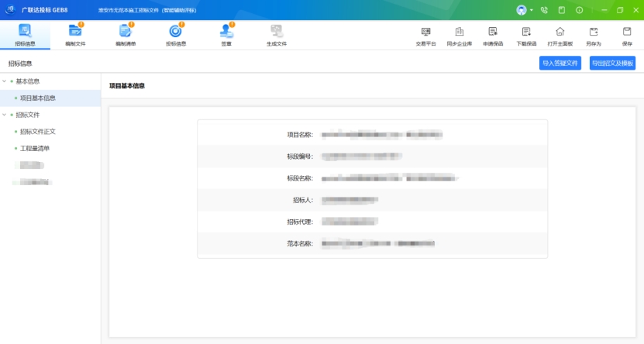
Task: Go to the 签章 signing step
Action: click(x=226, y=35)
